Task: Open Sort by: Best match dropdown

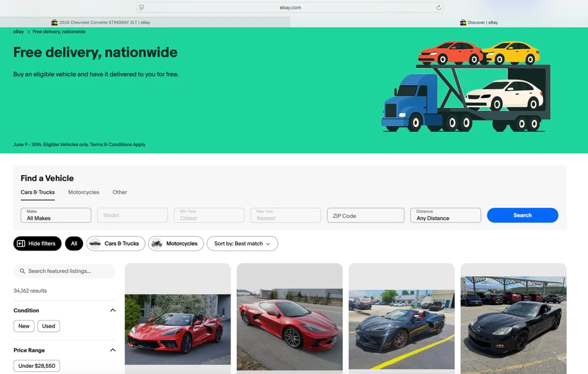Action: 242,244
